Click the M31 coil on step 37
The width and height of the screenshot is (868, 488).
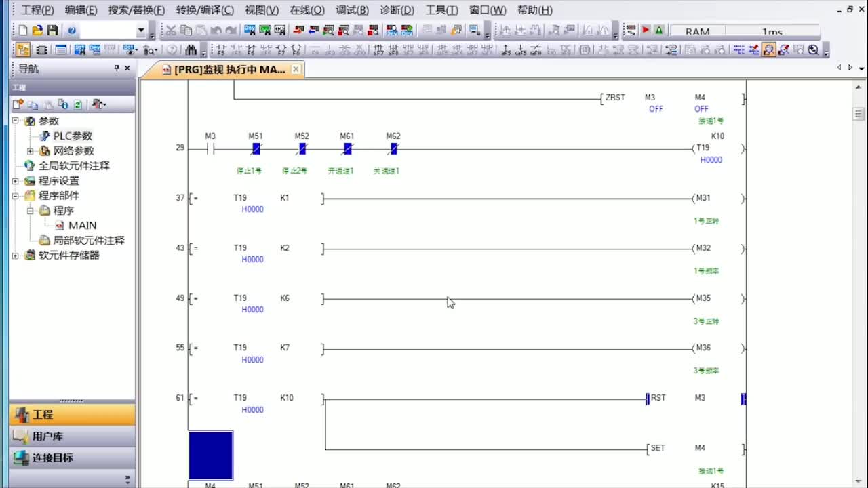point(718,199)
